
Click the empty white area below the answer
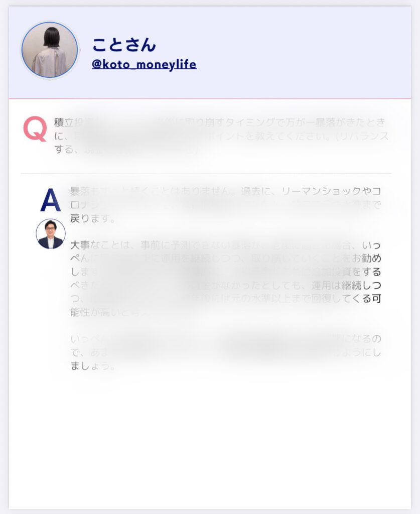(x=210, y=443)
